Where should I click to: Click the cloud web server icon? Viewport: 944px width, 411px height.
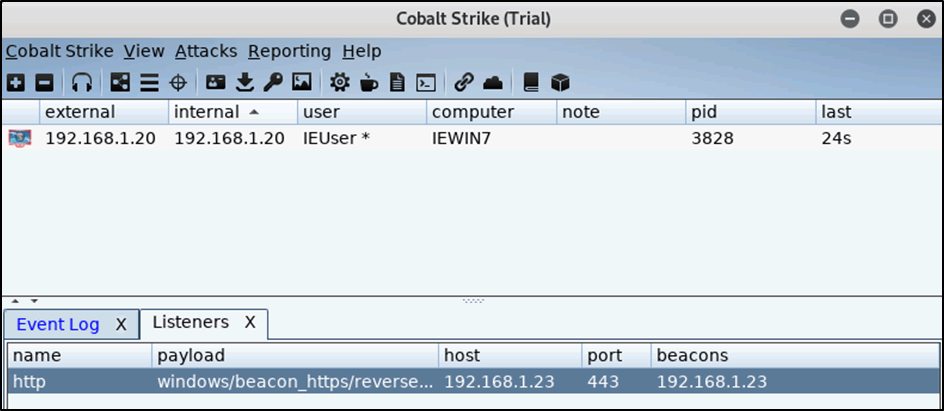tap(493, 82)
